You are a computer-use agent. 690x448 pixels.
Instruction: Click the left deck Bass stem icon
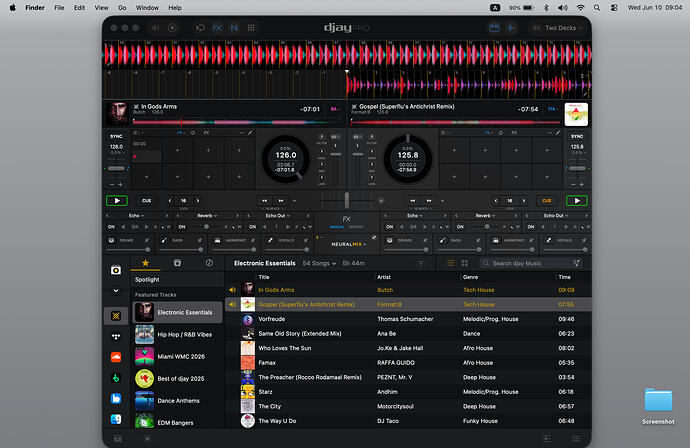click(164, 240)
